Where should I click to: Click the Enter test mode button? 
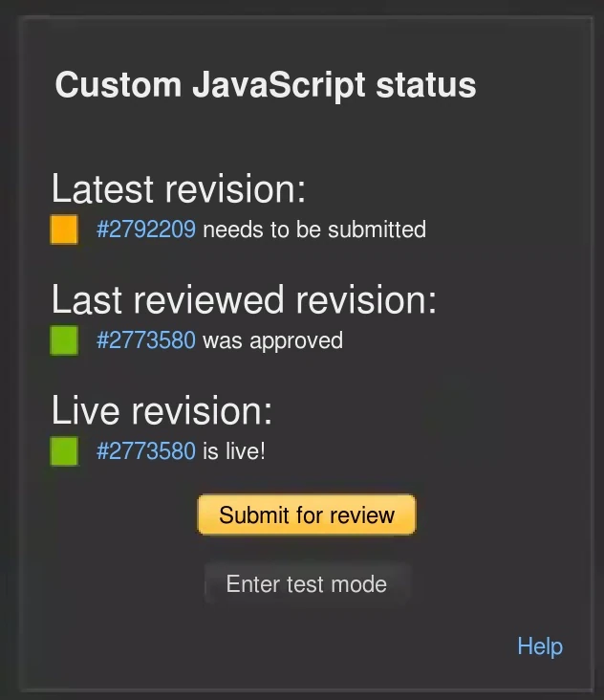click(x=307, y=584)
